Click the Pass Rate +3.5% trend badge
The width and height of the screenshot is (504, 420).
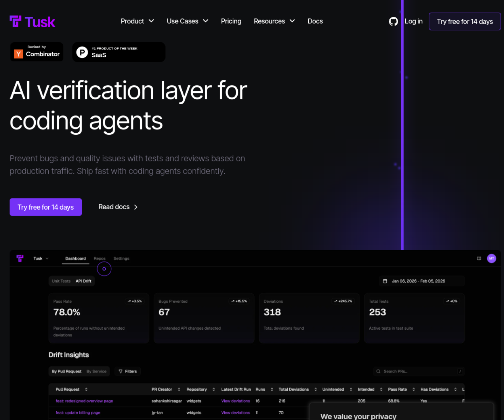(135, 301)
